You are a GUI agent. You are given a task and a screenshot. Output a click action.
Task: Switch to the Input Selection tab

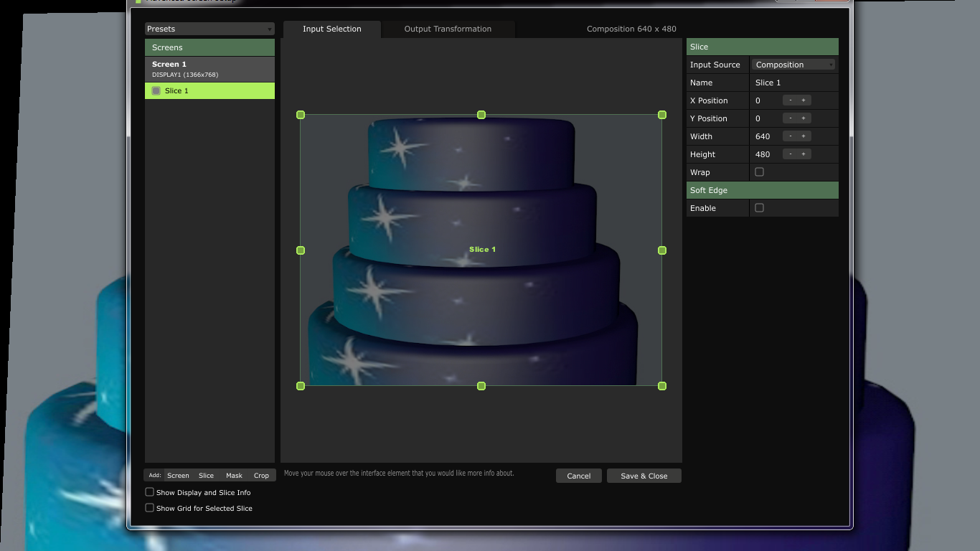[332, 29]
